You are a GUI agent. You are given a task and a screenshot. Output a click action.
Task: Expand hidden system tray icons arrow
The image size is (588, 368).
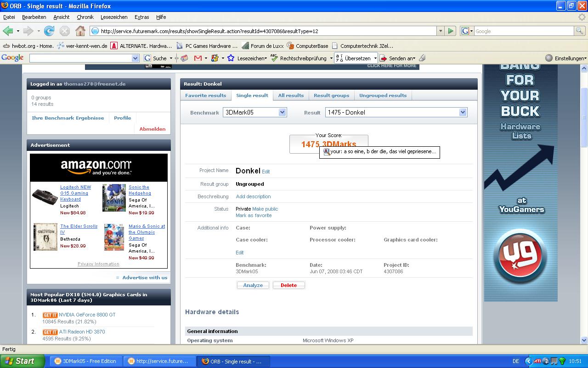point(528,361)
